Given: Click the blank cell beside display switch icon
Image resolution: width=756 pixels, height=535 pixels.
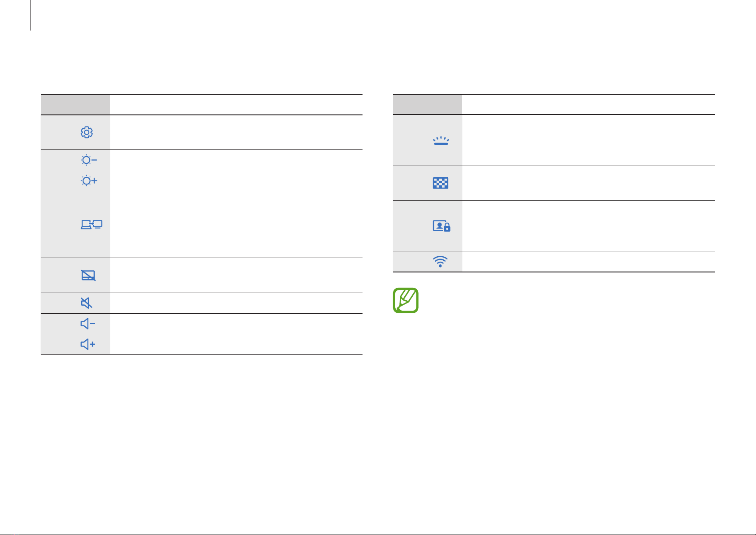Looking at the screenshot, I should coord(236,224).
